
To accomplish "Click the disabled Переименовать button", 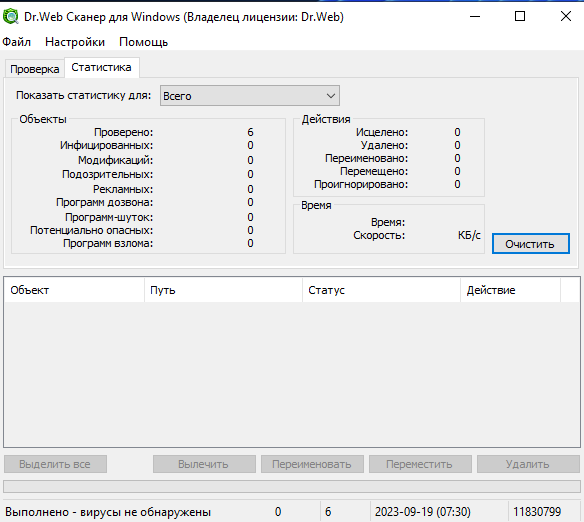I will [312, 464].
